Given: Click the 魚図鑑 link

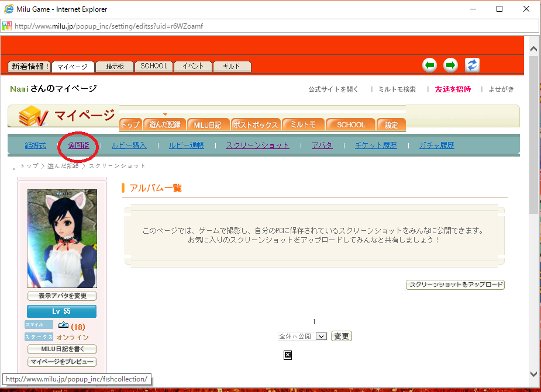Looking at the screenshot, I should coord(78,145).
